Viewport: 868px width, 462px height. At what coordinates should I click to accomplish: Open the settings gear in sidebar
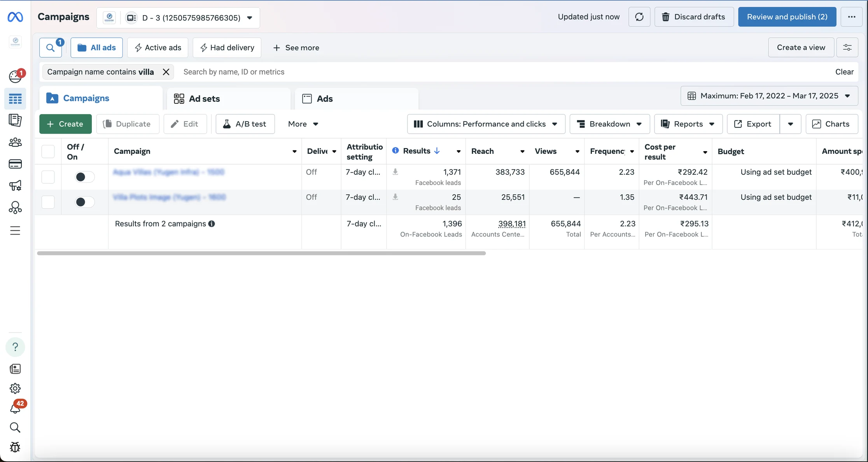coord(15,388)
